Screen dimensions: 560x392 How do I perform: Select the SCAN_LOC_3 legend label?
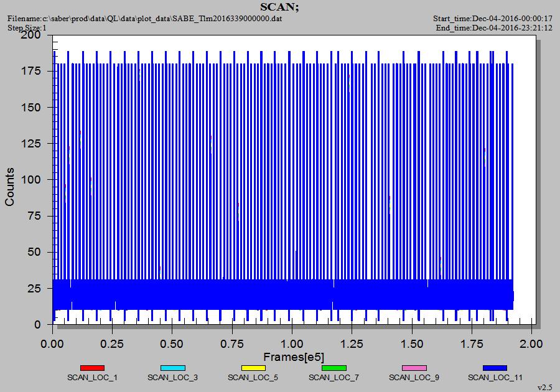click(x=172, y=377)
